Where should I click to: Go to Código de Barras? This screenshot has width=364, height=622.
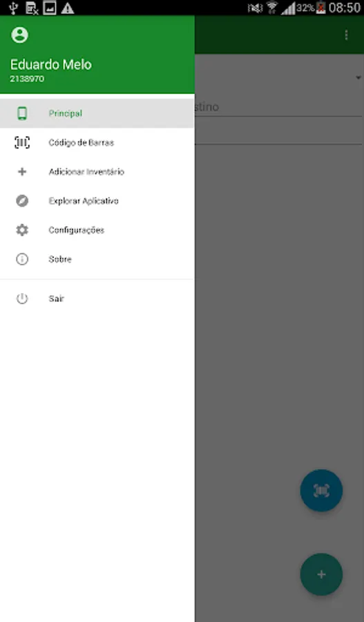(x=97, y=142)
